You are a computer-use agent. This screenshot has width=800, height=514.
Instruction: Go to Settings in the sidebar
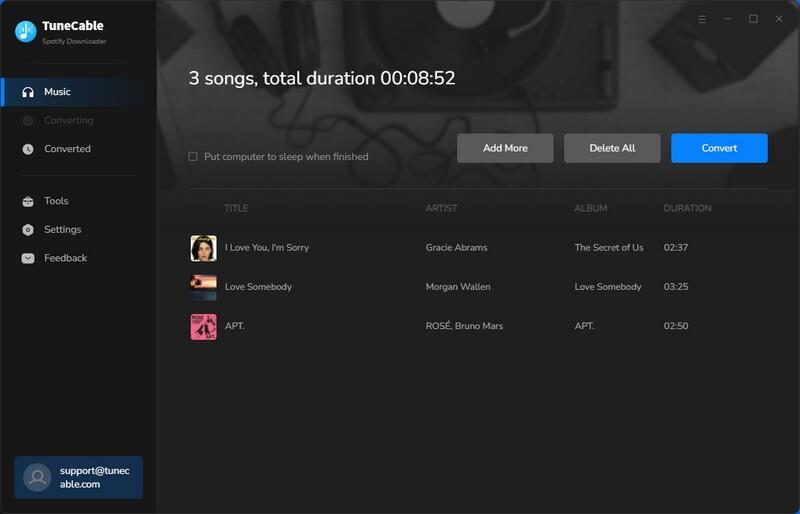click(62, 230)
